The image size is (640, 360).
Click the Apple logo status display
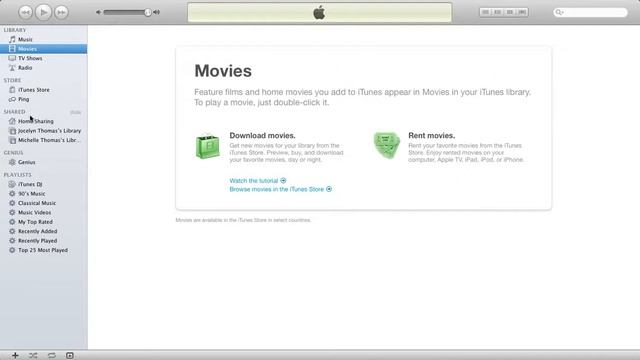pos(320,12)
